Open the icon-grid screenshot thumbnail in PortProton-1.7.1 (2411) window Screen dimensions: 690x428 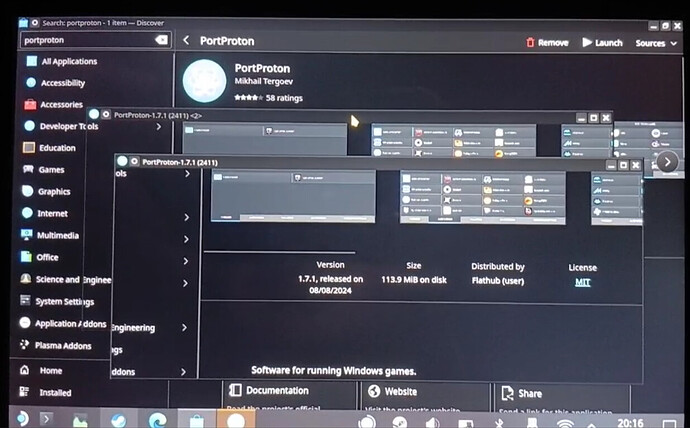pos(483,198)
